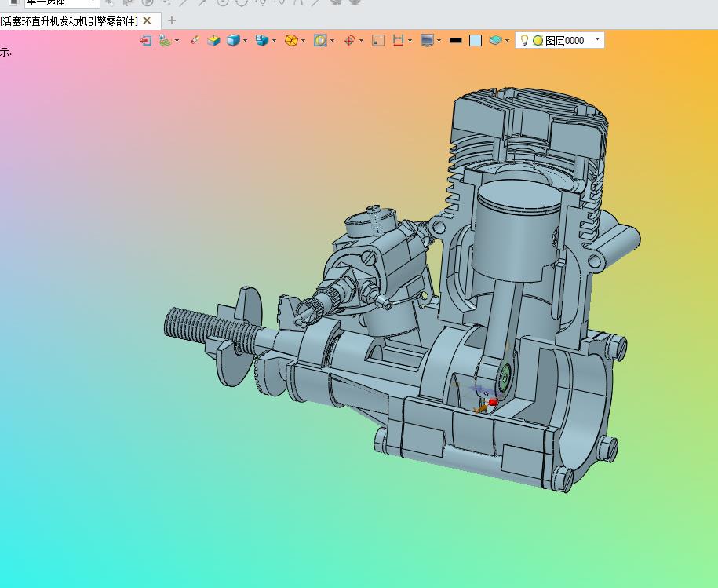Expand the monitor display dropdown arrow
Screen dimensions: 718x588
click(x=439, y=40)
